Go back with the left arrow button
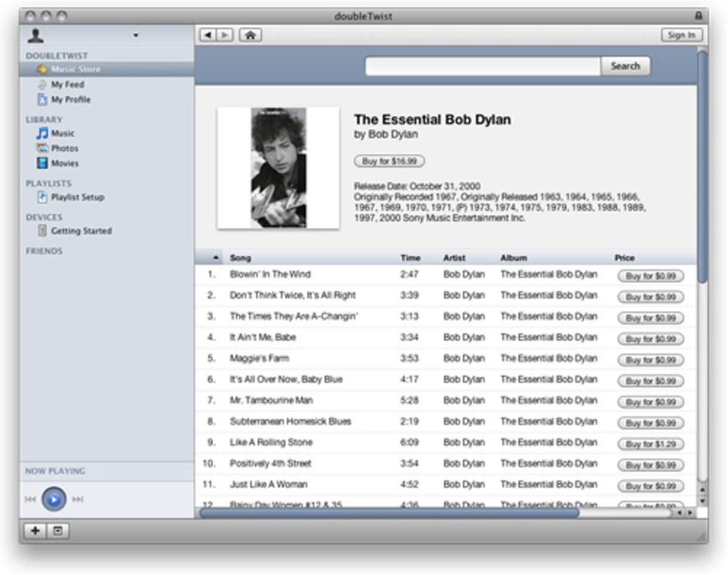The width and height of the screenshot is (728, 575). tap(208, 35)
